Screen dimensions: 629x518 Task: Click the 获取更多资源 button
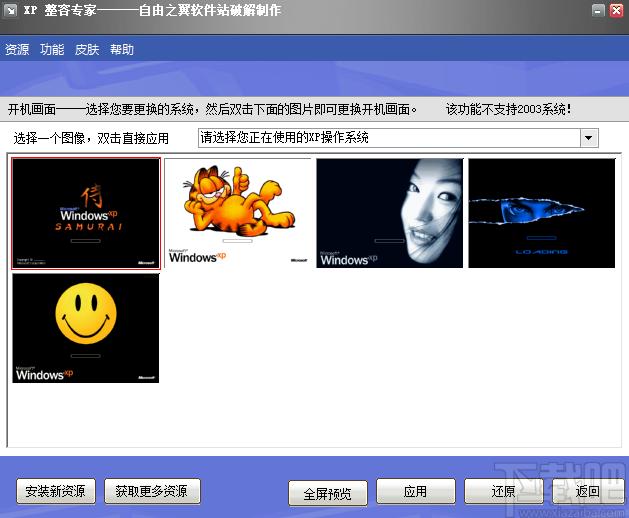[x=152, y=491]
